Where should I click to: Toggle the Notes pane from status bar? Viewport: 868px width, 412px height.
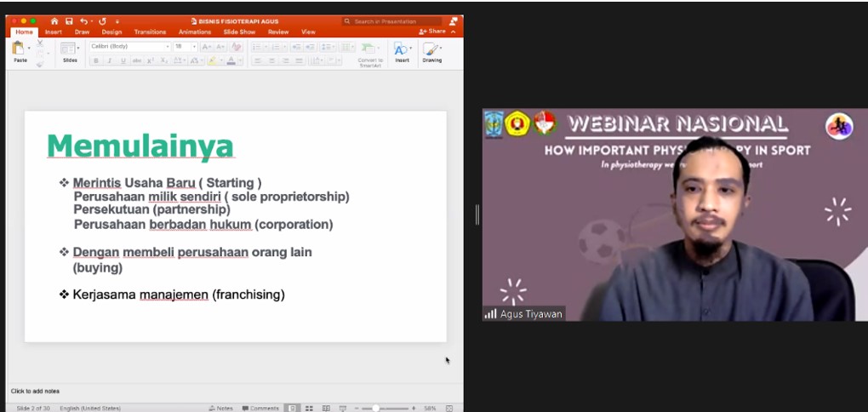(221, 408)
